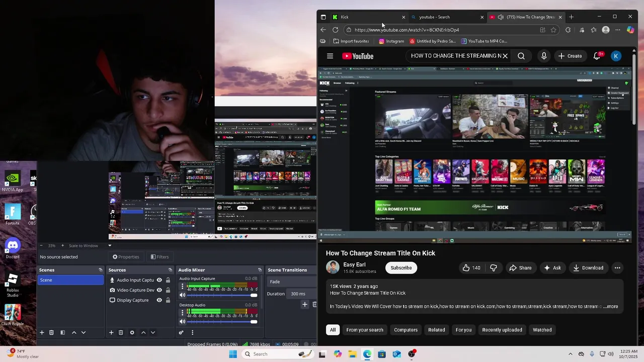Open advanced audio properties gears in Audio Mixer
The height and width of the screenshot is (362, 644).
[181, 332]
